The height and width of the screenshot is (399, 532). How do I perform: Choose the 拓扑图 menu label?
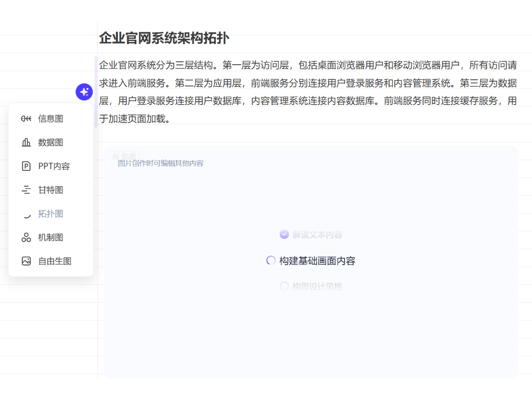click(50, 214)
